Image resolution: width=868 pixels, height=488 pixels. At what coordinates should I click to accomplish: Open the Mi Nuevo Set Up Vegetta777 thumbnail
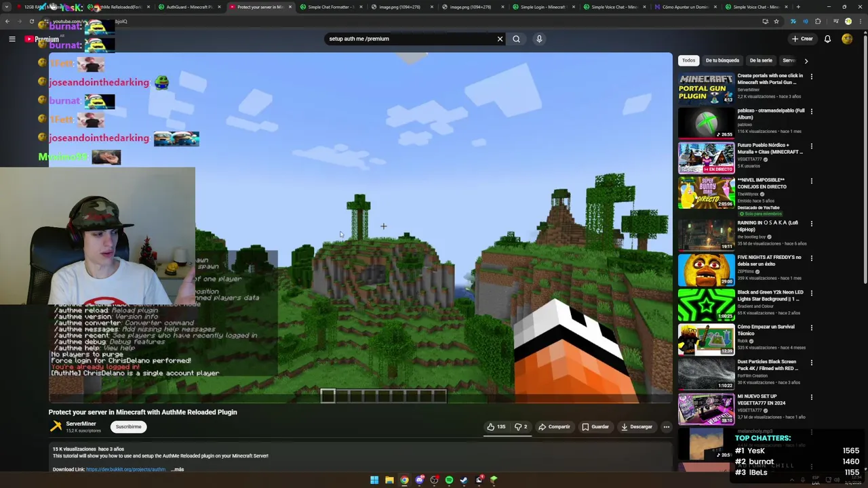706,409
